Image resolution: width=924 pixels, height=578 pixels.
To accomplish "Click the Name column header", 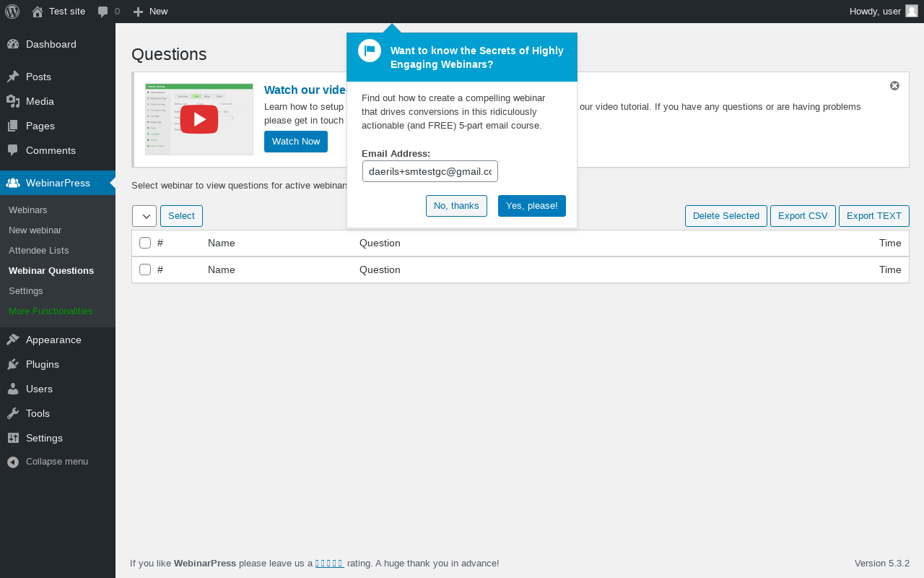I will [222, 243].
